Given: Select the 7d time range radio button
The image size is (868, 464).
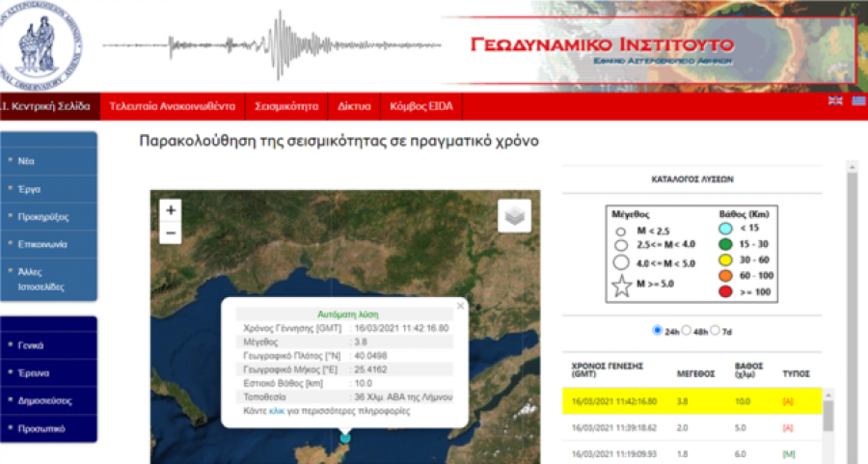Looking at the screenshot, I should [716, 330].
